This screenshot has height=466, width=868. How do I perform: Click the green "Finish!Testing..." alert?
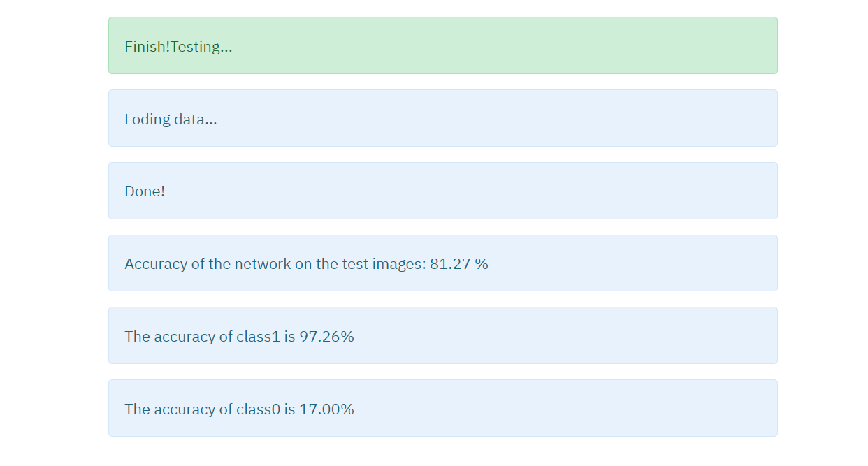point(442,45)
